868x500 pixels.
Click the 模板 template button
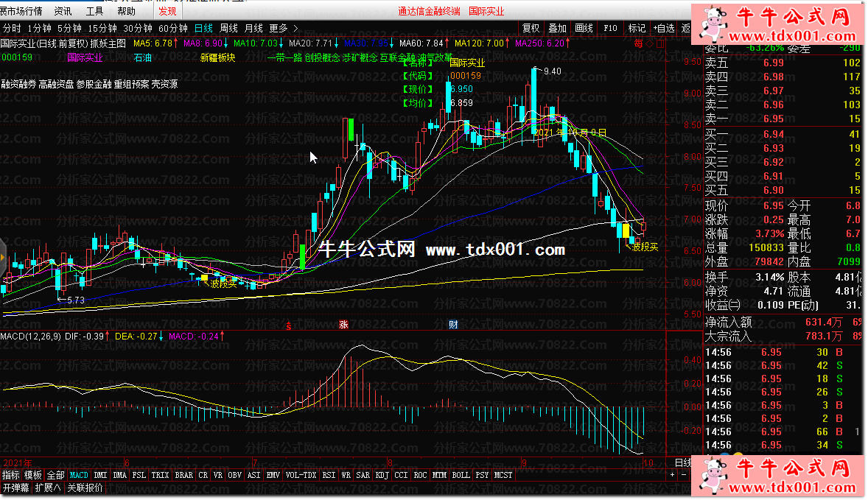[33, 475]
